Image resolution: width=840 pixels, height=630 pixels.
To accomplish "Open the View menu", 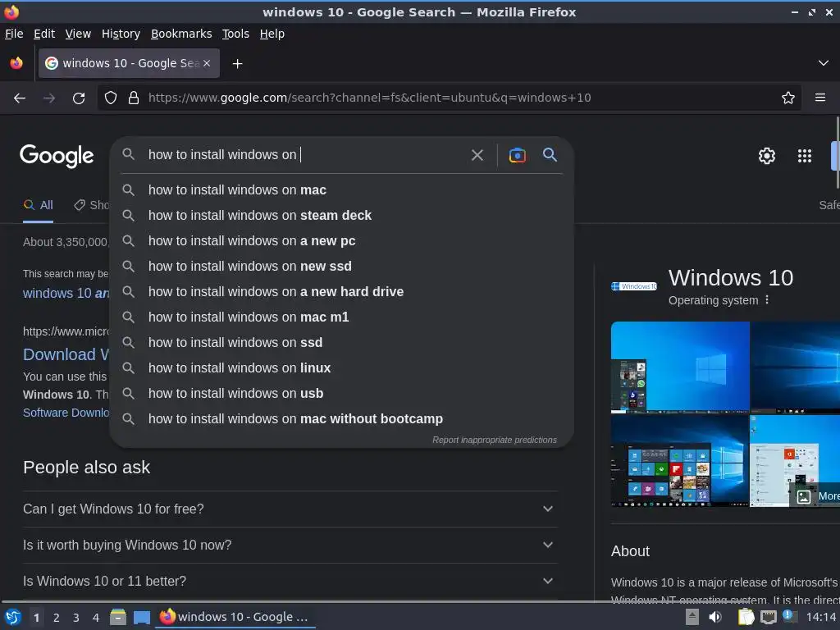I will (x=78, y=34).
